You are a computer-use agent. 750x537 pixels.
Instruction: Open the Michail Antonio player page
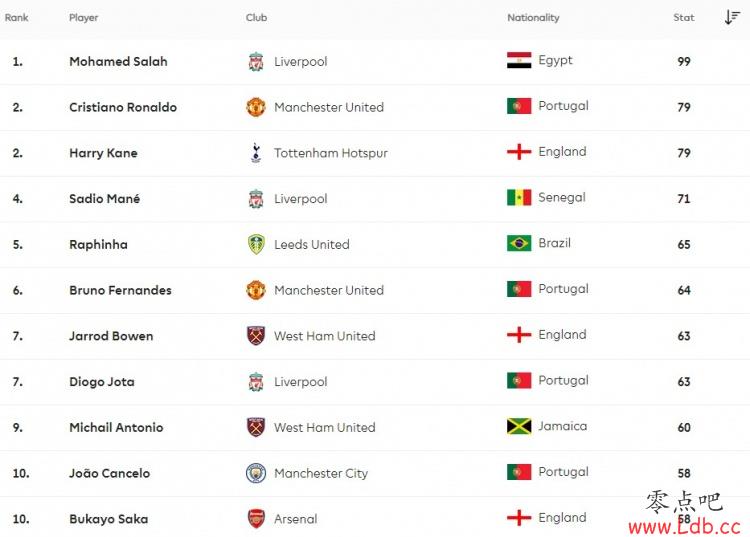pyautogui.click(x=116, y=427)
